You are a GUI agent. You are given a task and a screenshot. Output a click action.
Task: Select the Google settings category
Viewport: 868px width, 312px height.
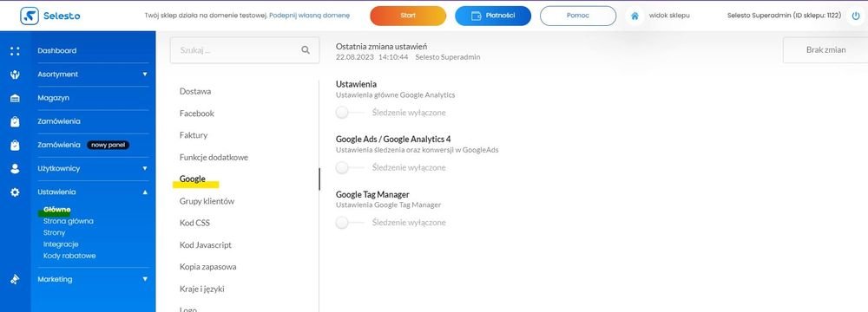193,179
